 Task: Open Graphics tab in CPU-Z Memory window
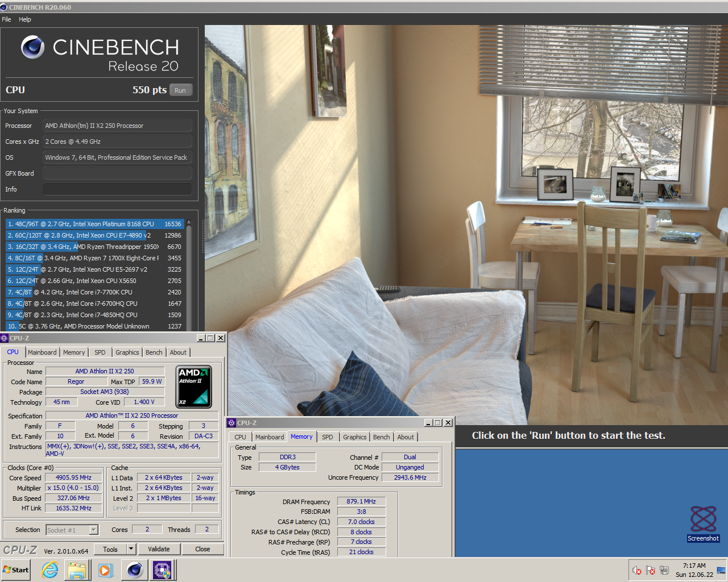355,437
